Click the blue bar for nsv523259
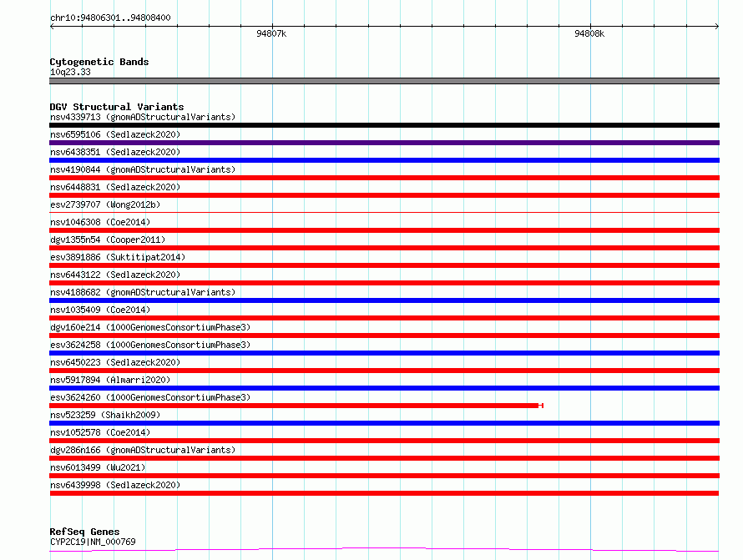This screenshot has width=743, height=560. click(384, 423)
